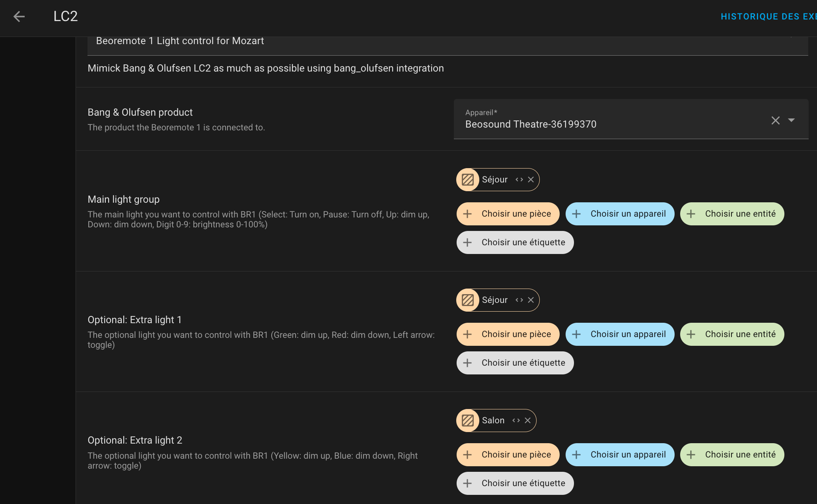Select the Appareil Beosound Theatre-36199370 field

coord(631,119)
